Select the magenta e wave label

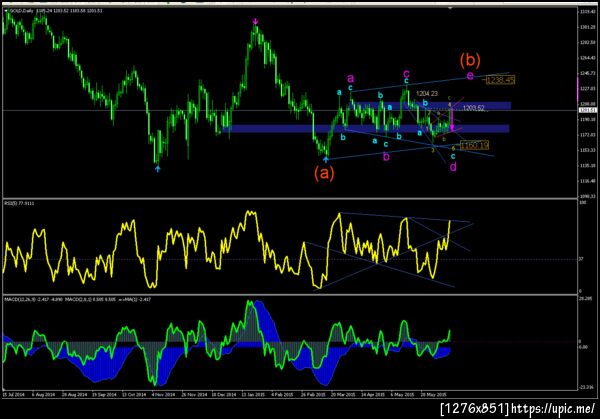[470, 75]
